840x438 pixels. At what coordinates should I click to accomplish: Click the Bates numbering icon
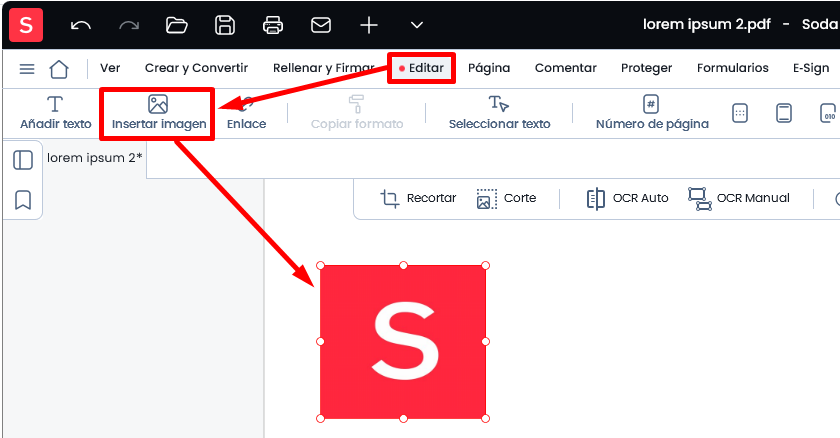[x=828, y=113]
